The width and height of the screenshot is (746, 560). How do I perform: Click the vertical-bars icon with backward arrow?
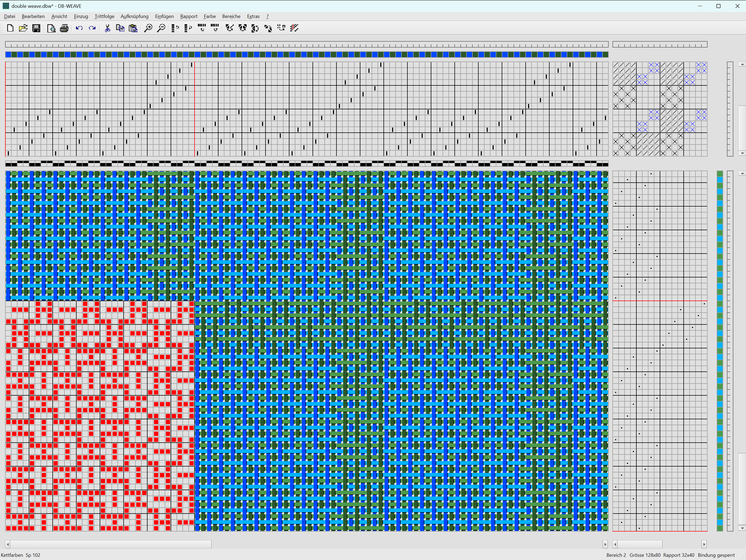pyautogui.click(x=175, y=28)
